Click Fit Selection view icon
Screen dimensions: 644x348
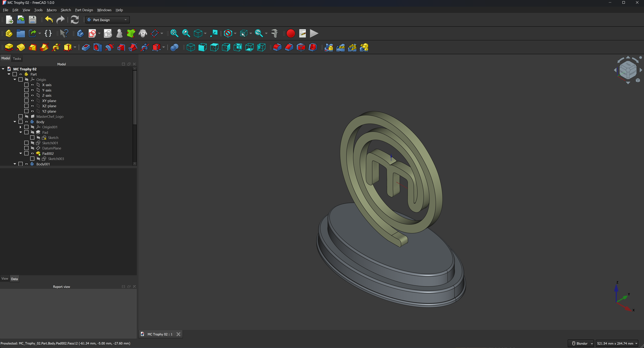point(186,34)
